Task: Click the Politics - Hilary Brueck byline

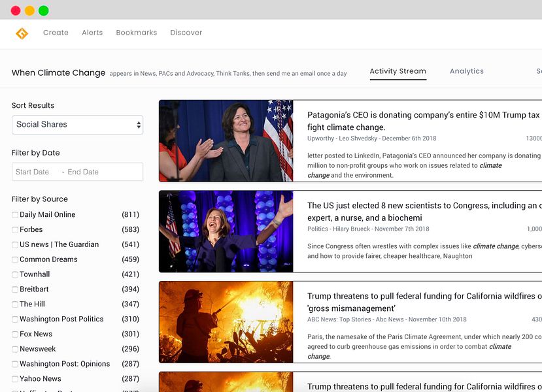Action: pyautogui.click(x=368, y=229)
